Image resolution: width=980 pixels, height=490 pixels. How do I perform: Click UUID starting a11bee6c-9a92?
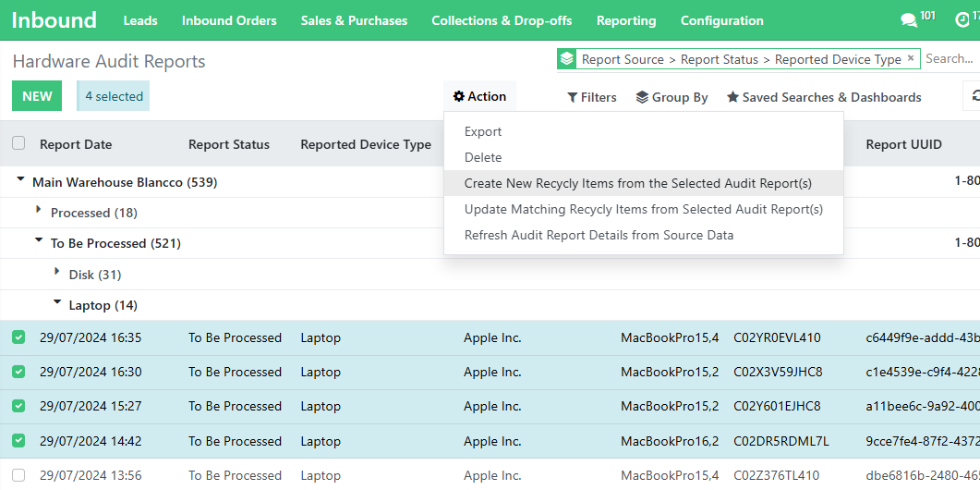(923, 406)
